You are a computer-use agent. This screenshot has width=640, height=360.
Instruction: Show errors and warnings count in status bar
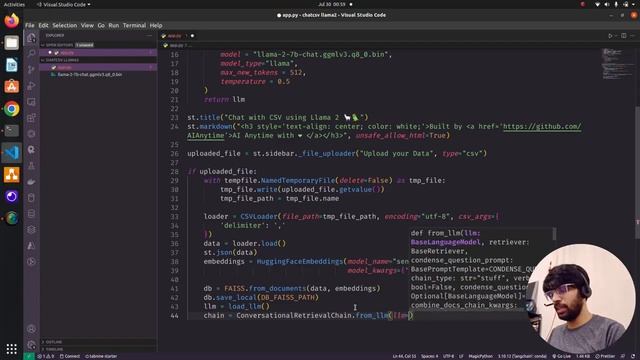click(x=46, y=356)
